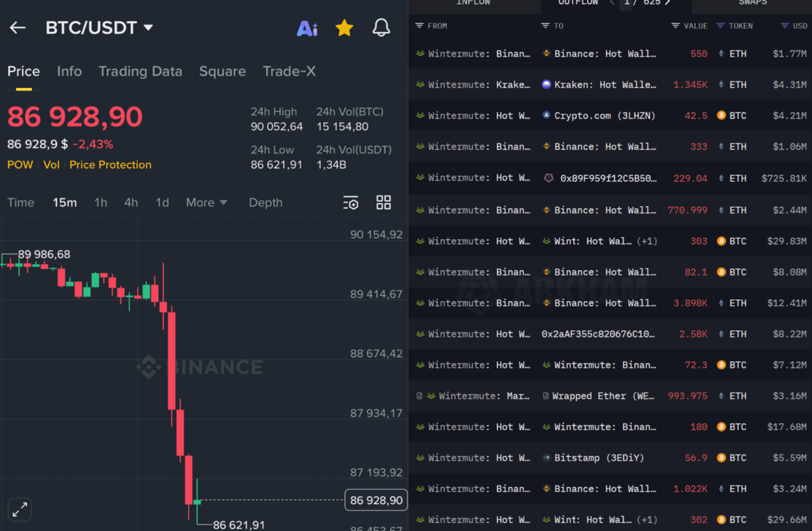The height and width of the screenshot is (531, 812).
Task: Open the four-square grid layout icon
Action: pos(383,202)
